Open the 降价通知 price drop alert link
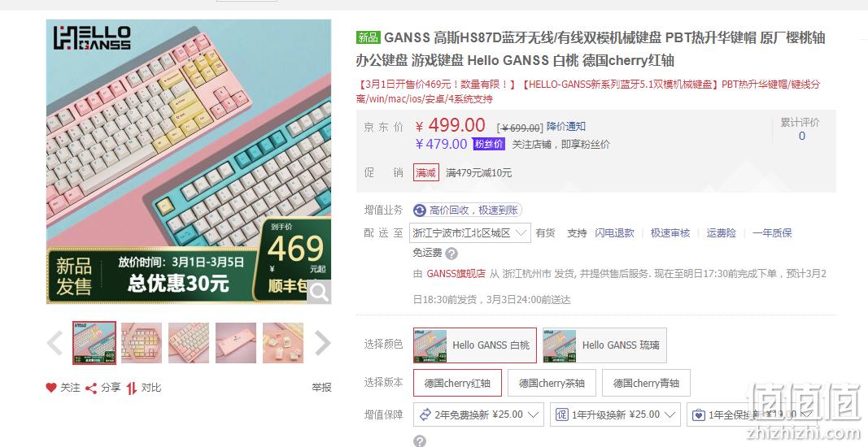Screen dimensions: 868x447 click(x=565, y=127)
